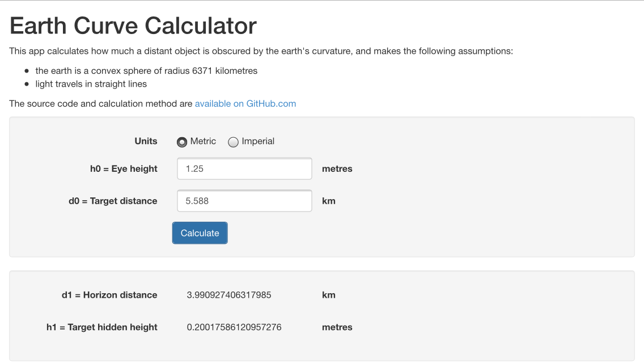The image size is (644, 363).
Task: Open the 'available on GitHub.com' link
Action: click(x=245, y=104)
